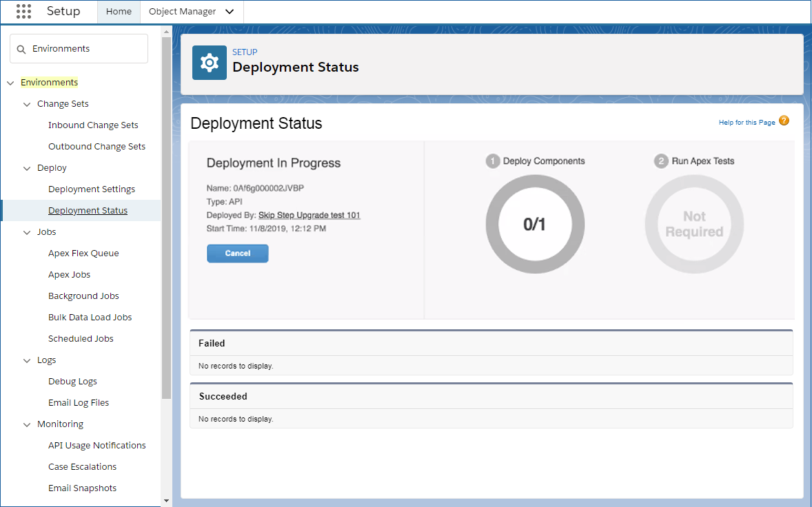Collapse the Monitoring section
The image size is (812, 507).
click(27, 424)
